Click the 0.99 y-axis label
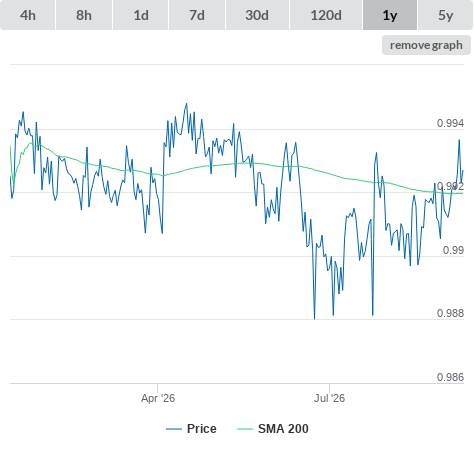The image size is (474, 455). (x=453, y=250)
